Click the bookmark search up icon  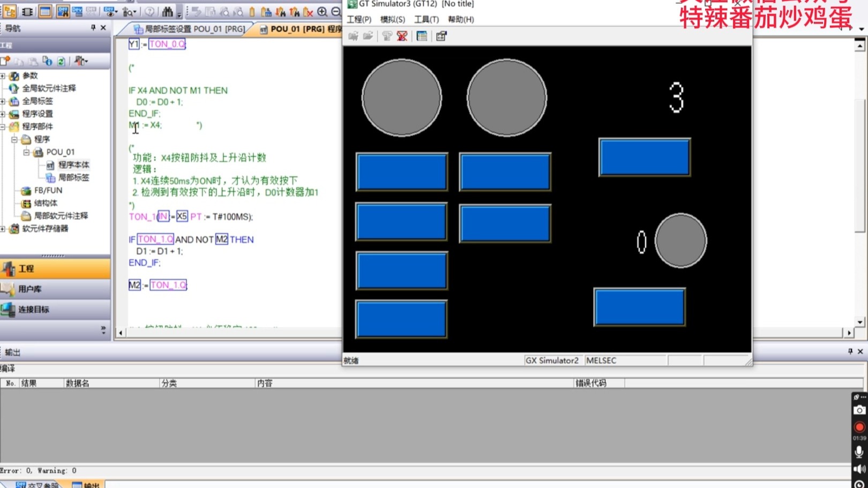pos(294,11)
